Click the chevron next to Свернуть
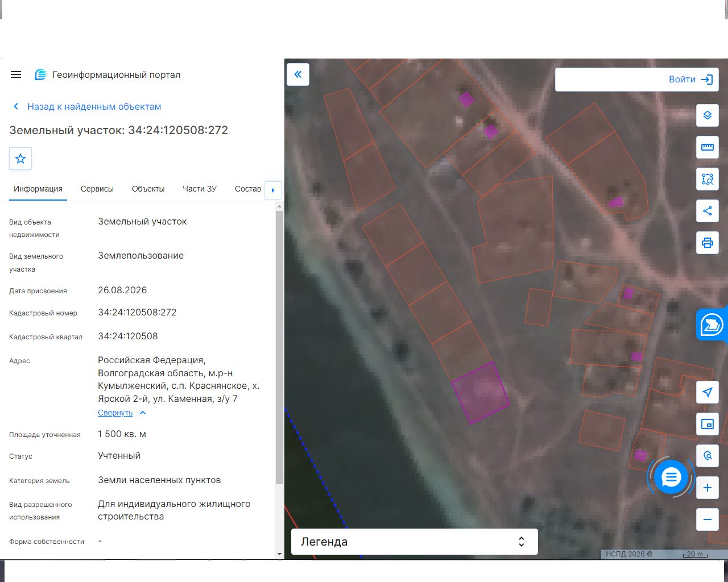Screen dimensions: 728x582 click(143, 413)
